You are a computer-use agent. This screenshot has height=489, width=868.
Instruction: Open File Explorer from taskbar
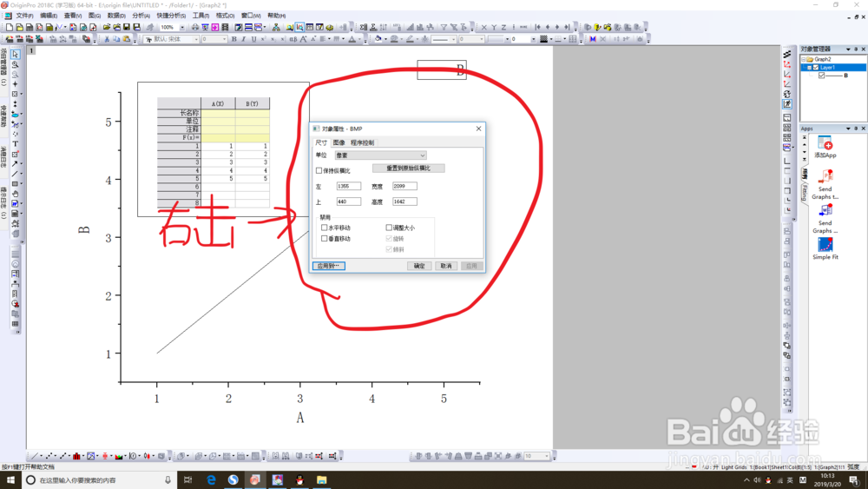point(322,480)
